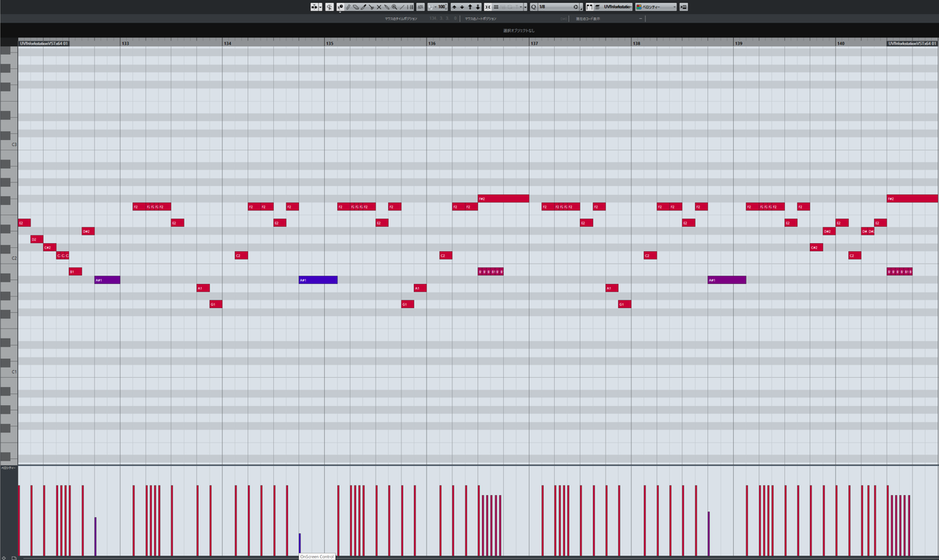Click first nudge arrow button in toolbar
The width and height of the screenshot is (939, 560).
[454, 6]
